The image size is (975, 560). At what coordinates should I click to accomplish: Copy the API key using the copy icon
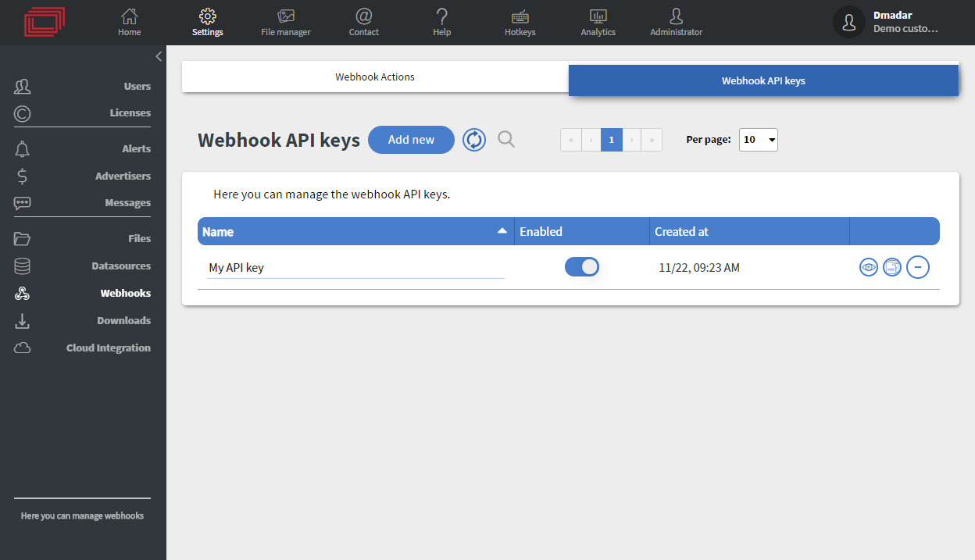tap(892, 267)
